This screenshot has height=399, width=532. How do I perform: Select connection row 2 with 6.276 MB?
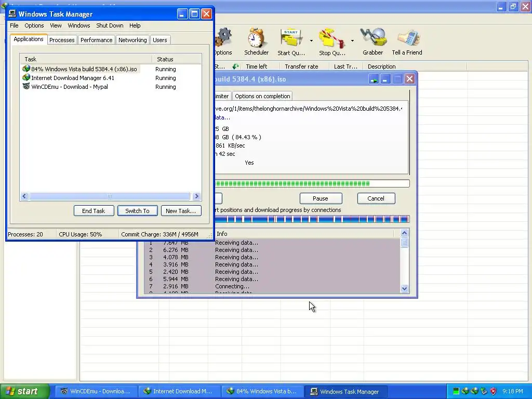(x=272, y=250)
